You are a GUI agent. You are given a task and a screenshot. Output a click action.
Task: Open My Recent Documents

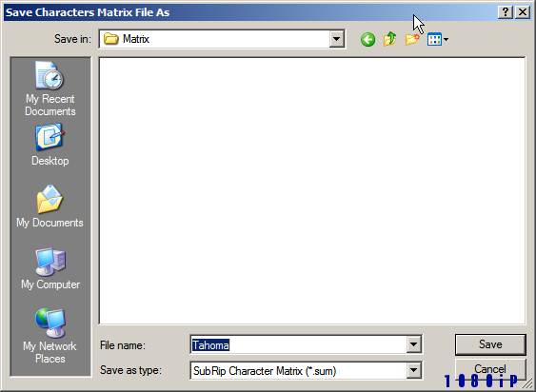click(50, 88)
